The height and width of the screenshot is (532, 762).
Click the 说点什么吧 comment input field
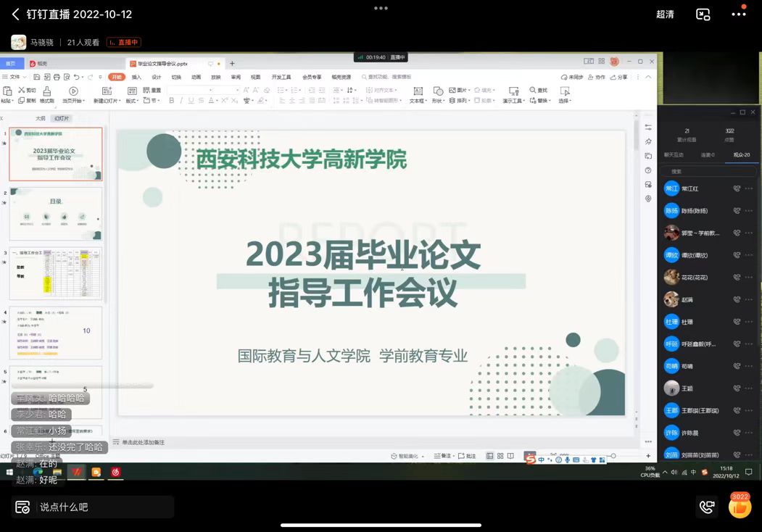[94, 507]
